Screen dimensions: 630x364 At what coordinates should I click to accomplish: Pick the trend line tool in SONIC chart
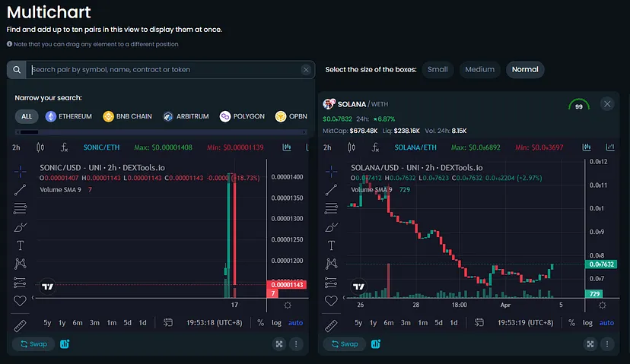tap(21, 189)
